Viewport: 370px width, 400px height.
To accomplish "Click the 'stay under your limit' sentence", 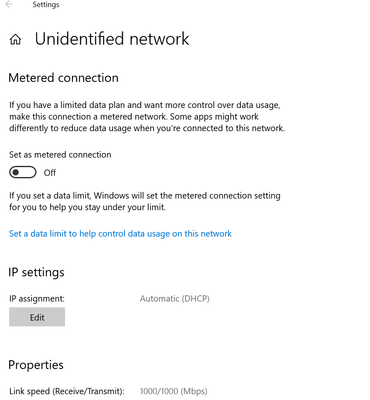I will point(87,207).
